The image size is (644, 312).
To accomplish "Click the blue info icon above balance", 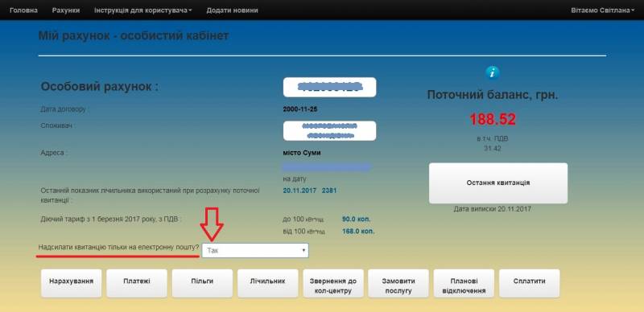I will coord(493,72).
